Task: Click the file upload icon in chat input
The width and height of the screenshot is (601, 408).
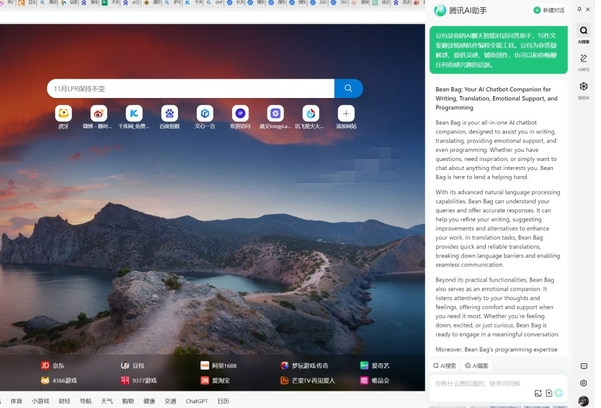Action: (x=548, y=393)
